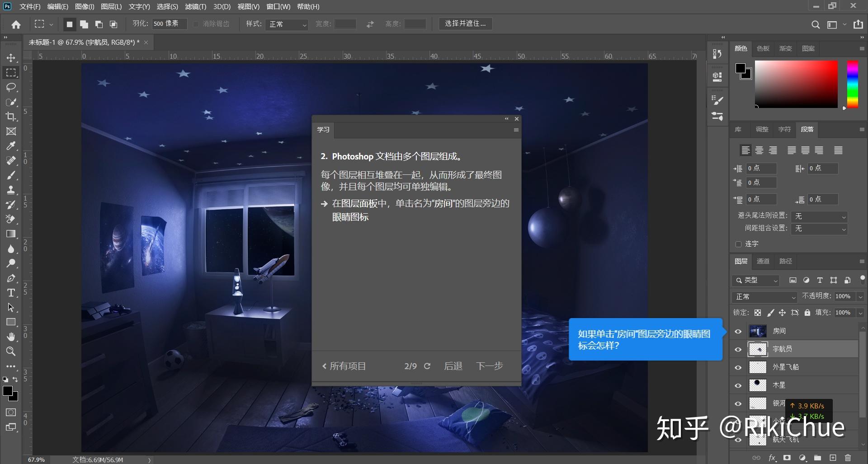Open the search icon at top right
Viewport: 868px width, 464px height.
(x=815, y=24)
